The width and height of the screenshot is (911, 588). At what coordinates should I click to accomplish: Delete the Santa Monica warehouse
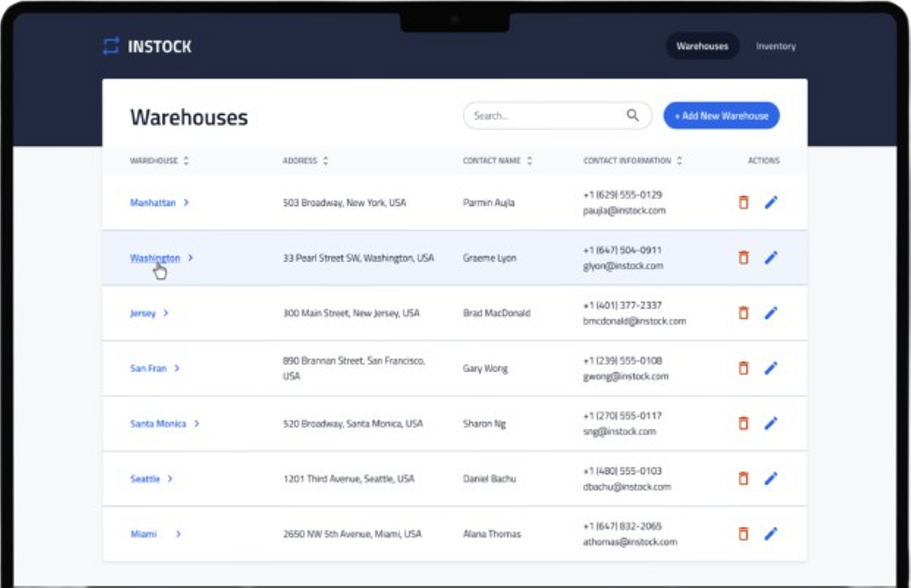coord(744,423)
